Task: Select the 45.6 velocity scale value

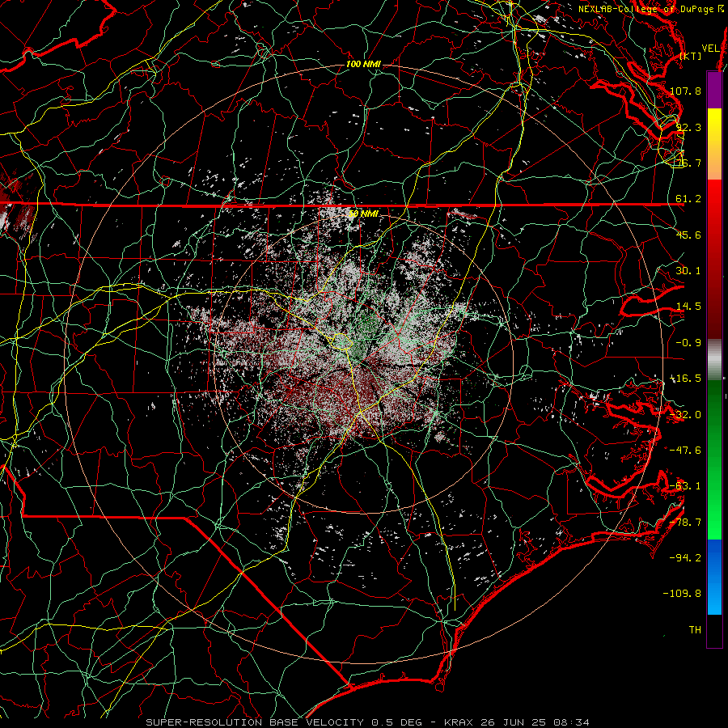Action: click(x=688, y=235)
